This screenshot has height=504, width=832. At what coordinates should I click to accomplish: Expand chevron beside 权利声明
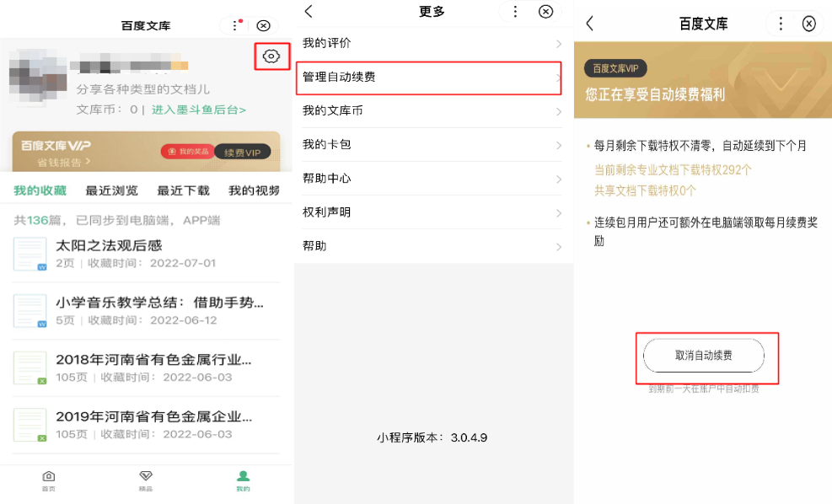559,213
